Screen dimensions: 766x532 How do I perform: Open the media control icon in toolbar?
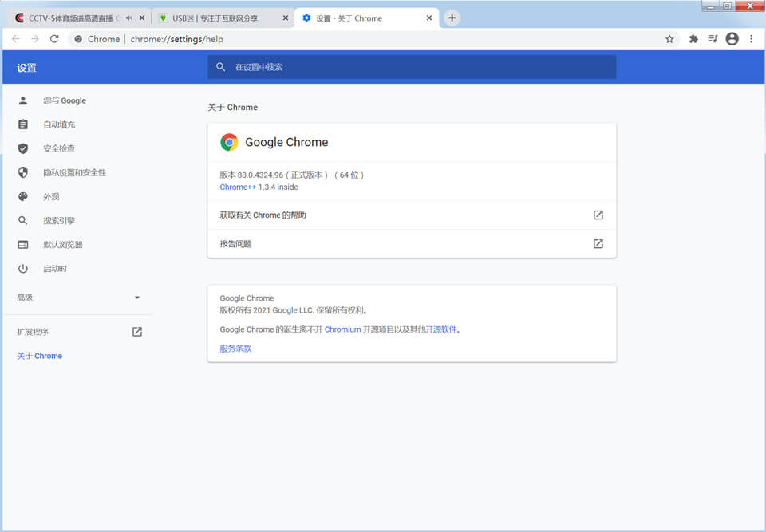[x=713, y=38]
